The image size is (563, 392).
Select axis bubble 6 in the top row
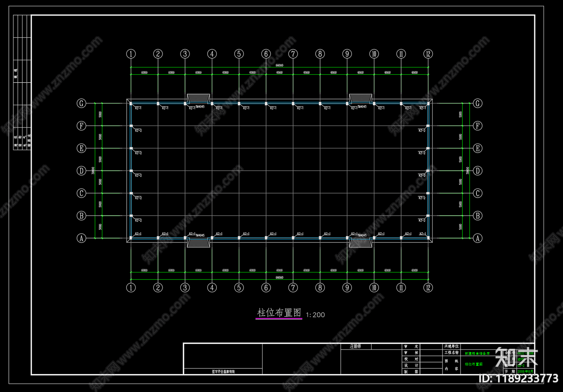click(x=266, y=54)
